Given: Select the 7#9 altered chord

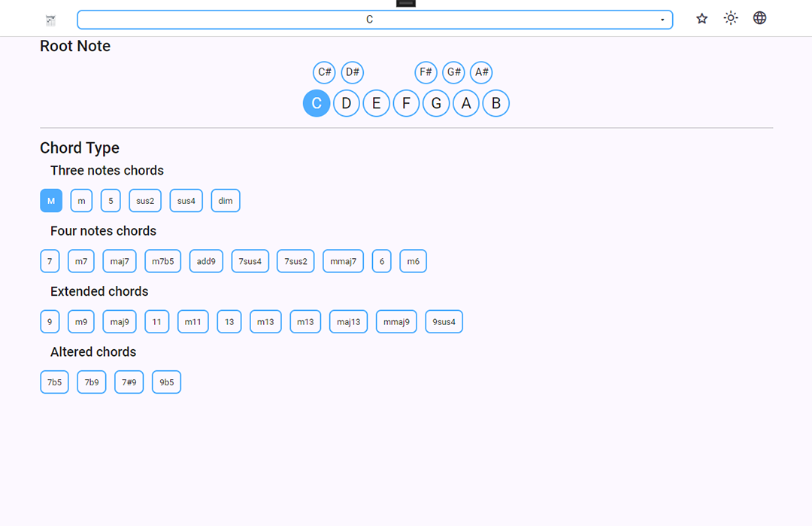Looking at the screenshot, I should coord(129,382).
